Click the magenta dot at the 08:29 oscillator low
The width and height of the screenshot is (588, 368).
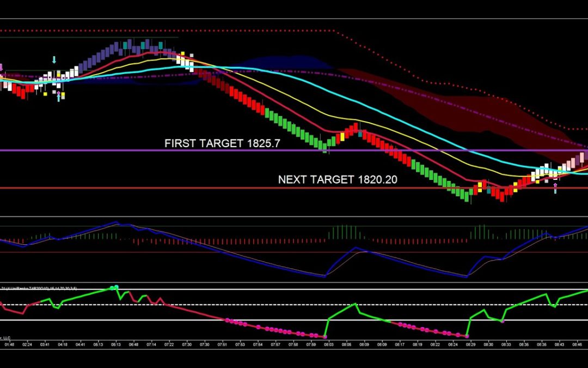tap(467, 336)
